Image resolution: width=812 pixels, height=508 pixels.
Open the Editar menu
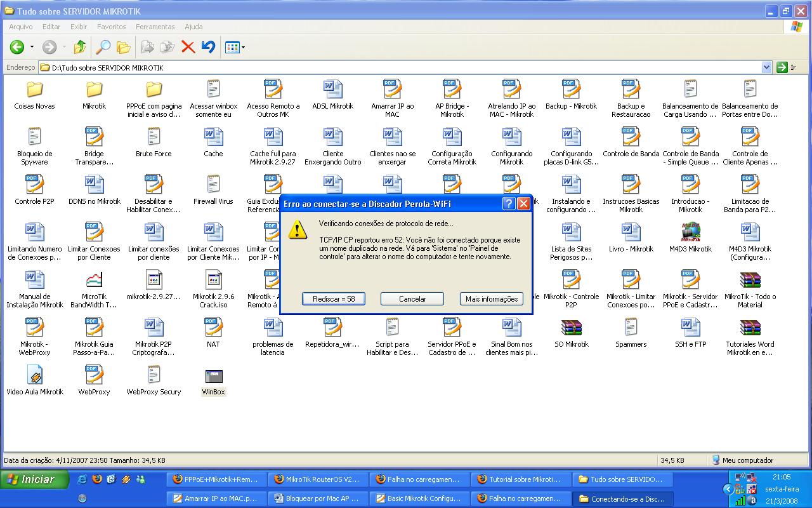(x=51, y=27)
